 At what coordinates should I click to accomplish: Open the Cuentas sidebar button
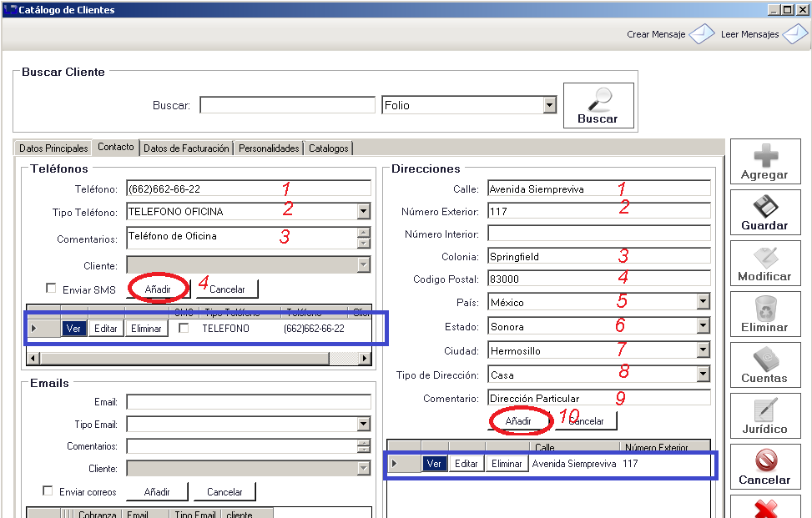[765, 365]
